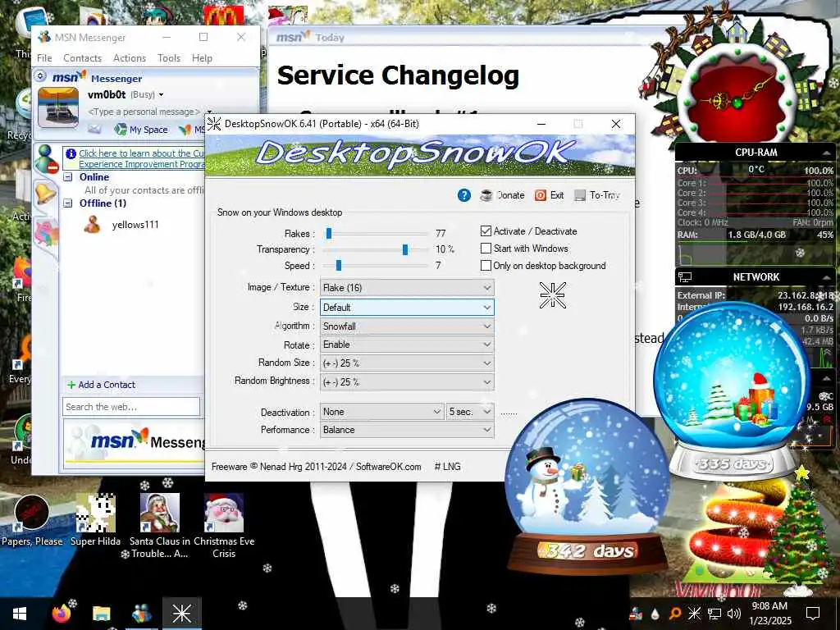840x630 pixels.
Task: Click the snowflake preview image
Action: coord(552,295)
